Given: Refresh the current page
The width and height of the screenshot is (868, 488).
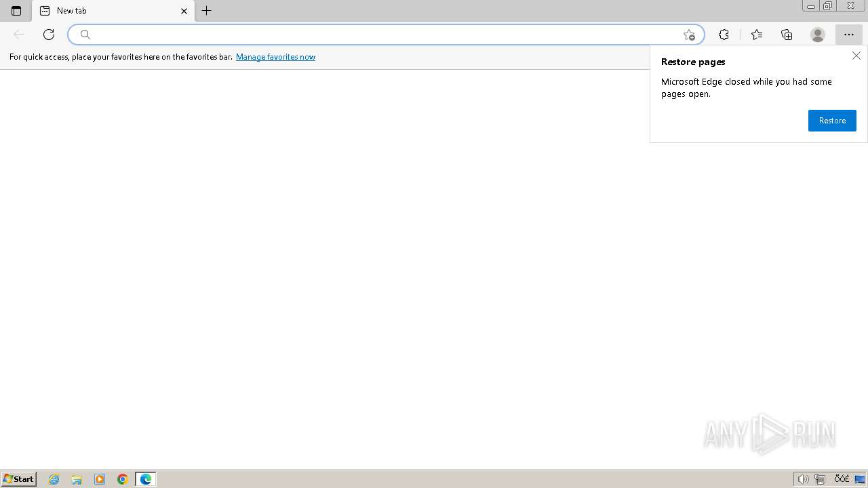Looking at the screenshot, I should pyautogui.click(x=49, y=35).
